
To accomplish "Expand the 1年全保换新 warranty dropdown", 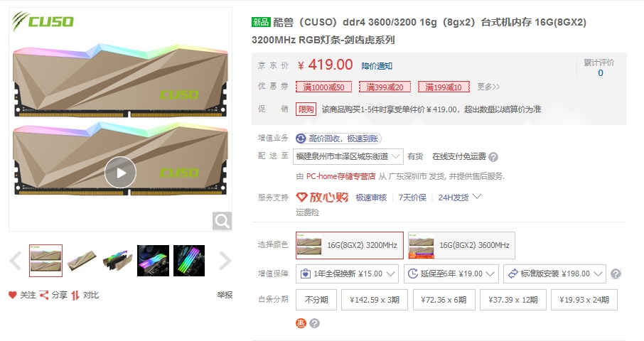I will tap(347, 274).
